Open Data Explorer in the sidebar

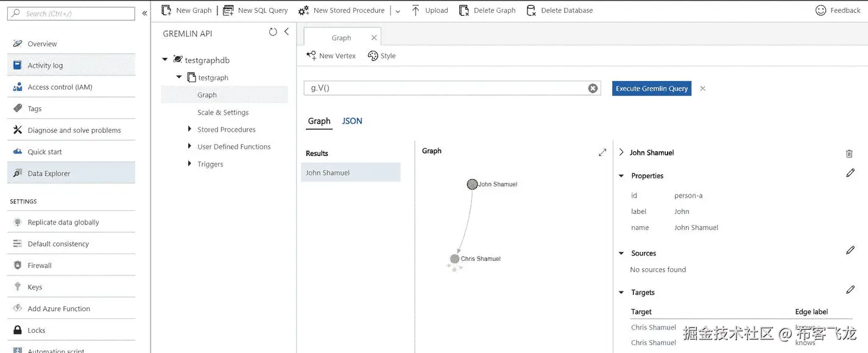49,174
